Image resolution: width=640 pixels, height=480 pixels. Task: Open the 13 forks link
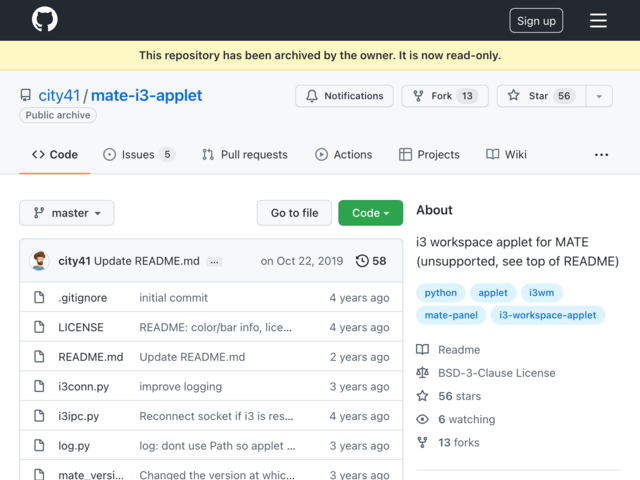click(x=459, y=442)
